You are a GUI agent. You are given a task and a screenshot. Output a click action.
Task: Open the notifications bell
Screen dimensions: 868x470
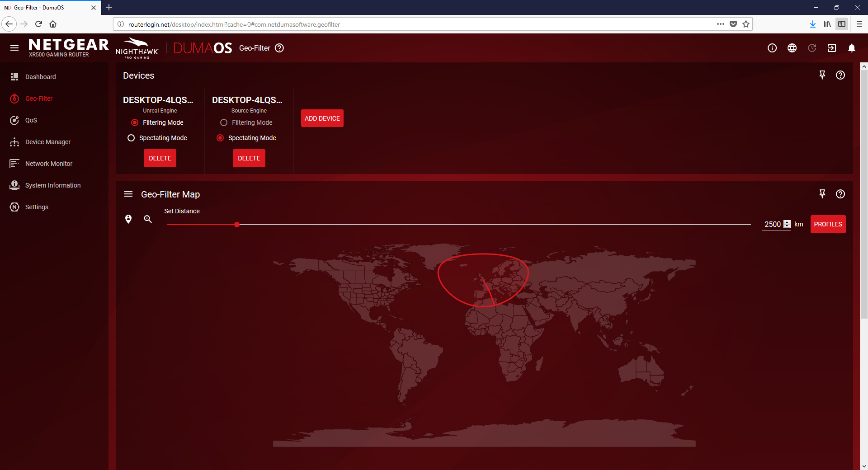[852, 48]
